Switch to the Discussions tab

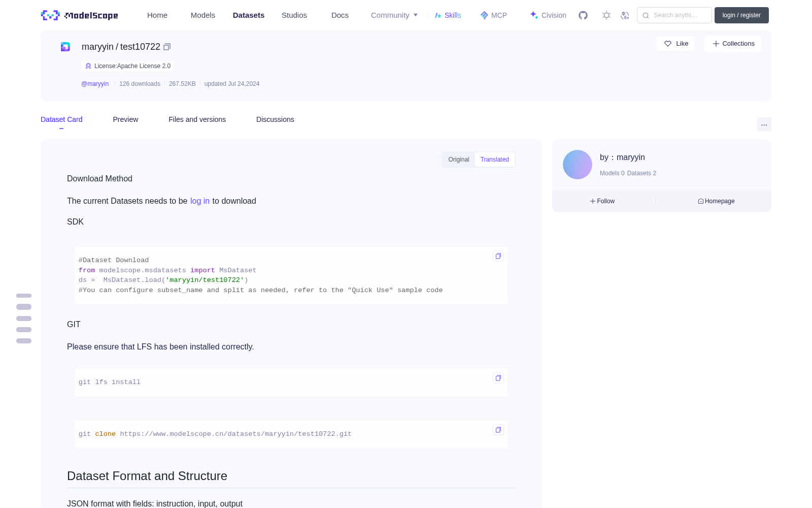[x=275, y=119]
